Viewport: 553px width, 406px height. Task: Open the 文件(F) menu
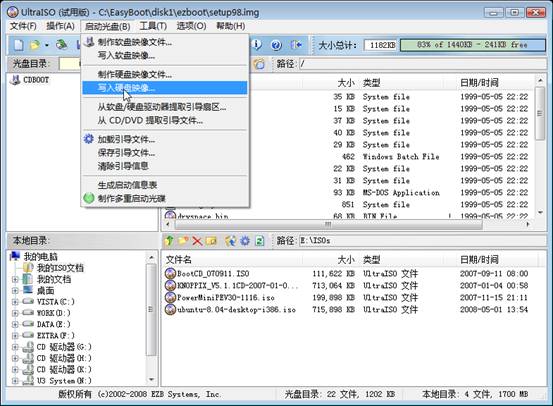[x=23, y=26]
